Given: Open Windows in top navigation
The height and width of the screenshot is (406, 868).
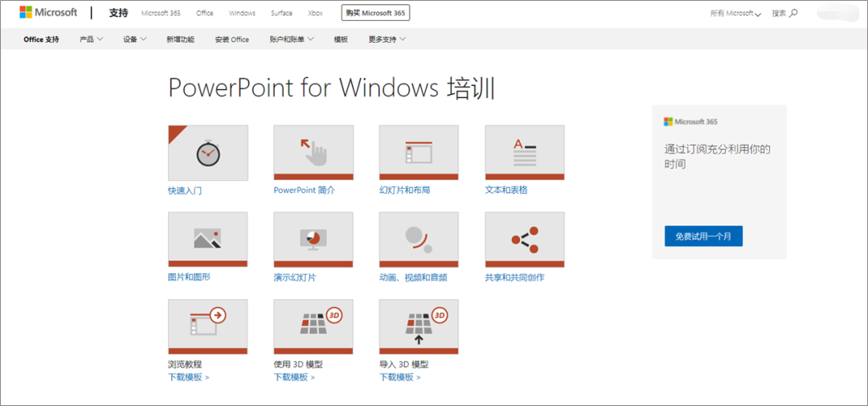Looking at the screenshot, I should pos(242,14).
